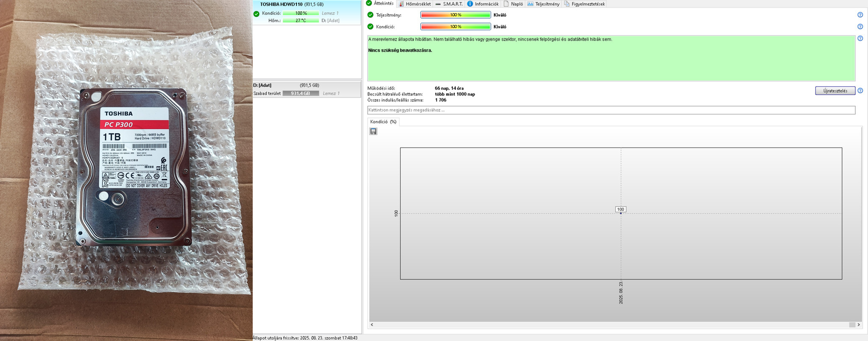The image size is (868, 341).
Task: Click the chart horizontal scrollbar thumb
Action: [x=852, y=324]
